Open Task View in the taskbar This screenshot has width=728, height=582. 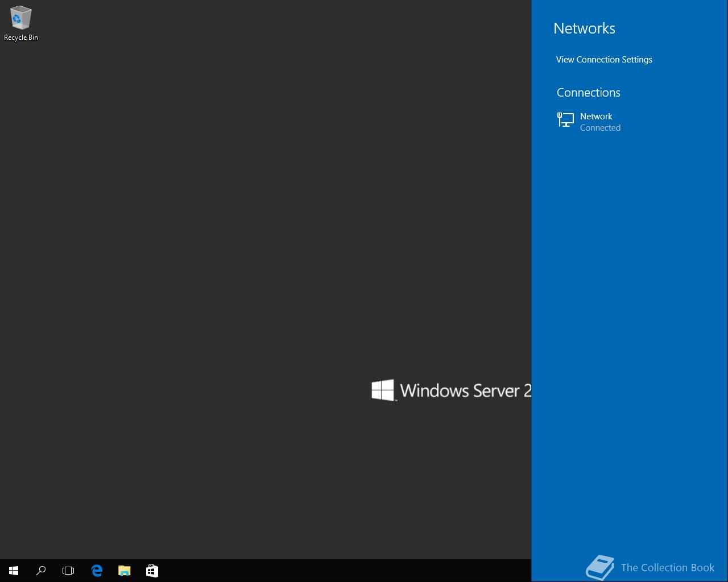tap(68, 571)
